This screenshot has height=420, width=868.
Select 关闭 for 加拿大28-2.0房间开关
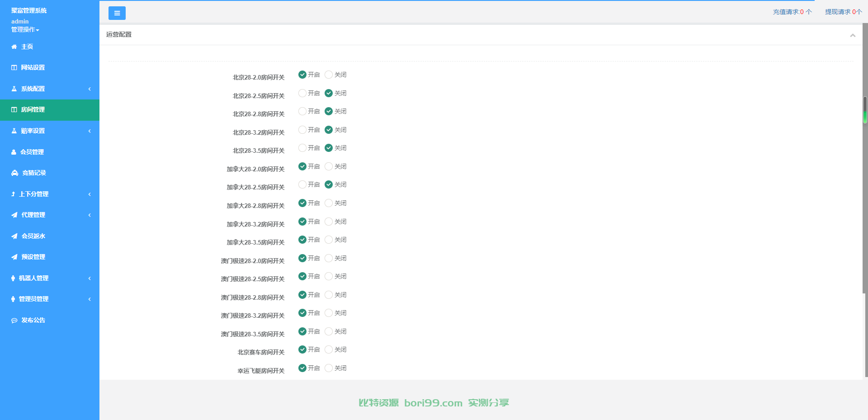pos(329,166)
